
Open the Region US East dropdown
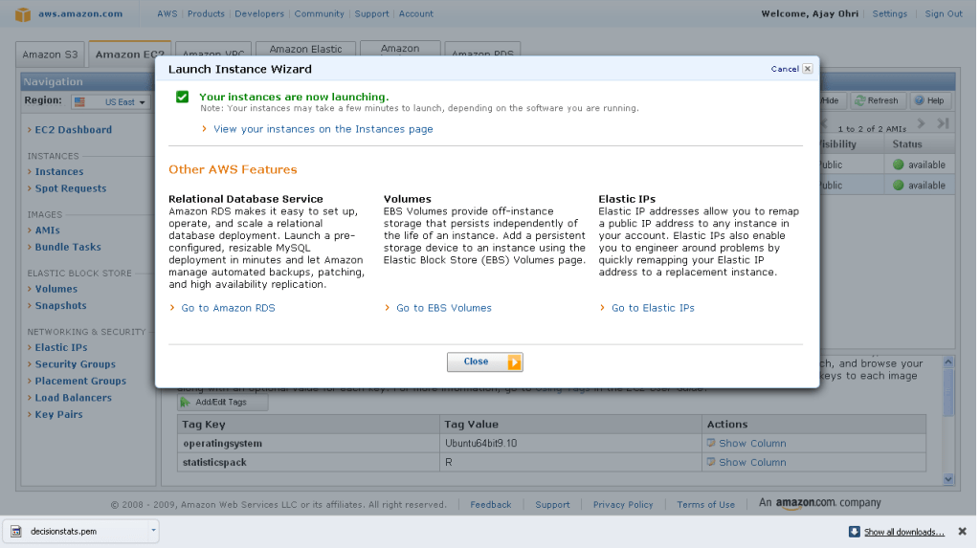[112, 101]
